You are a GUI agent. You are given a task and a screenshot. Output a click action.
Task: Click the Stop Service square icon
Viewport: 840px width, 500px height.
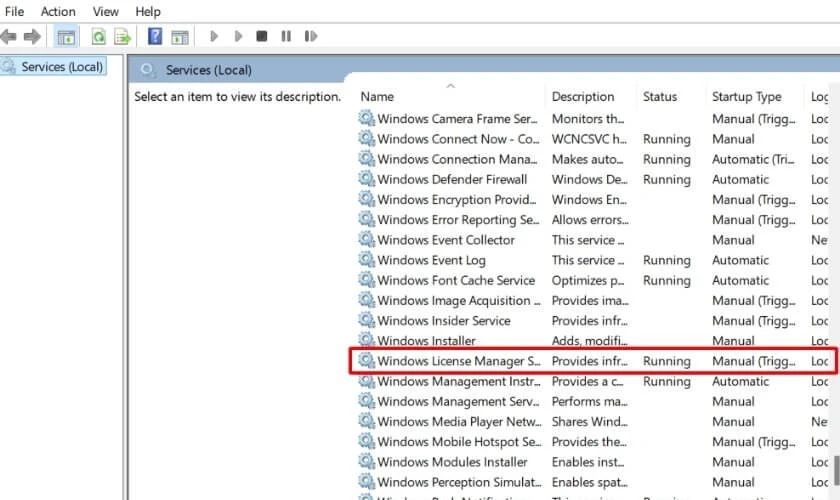click(x=261, y=36)
